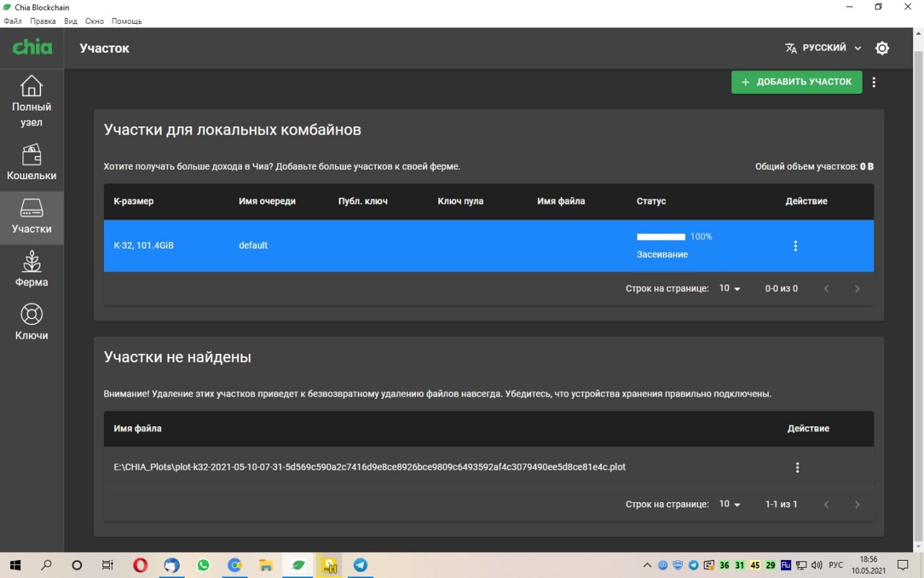Open File Explorer from the taskbar

(266, 565)
